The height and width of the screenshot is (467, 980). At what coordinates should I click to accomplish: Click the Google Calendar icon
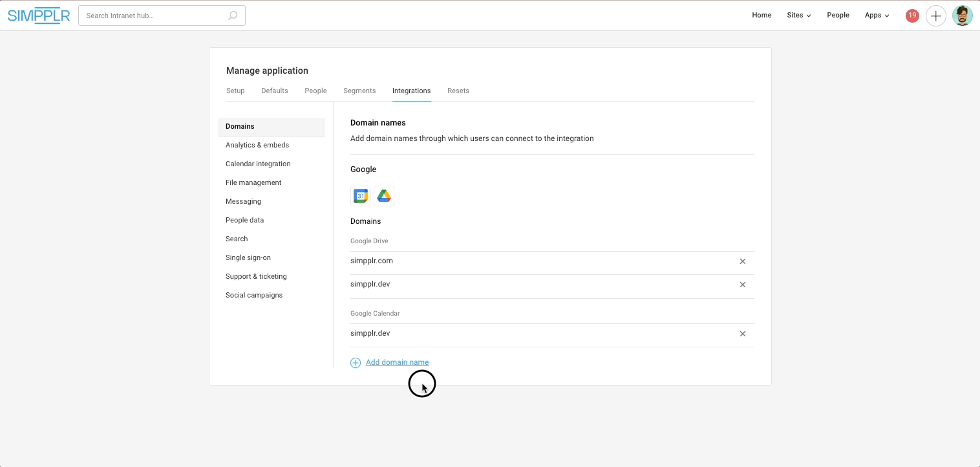(361, 196)
